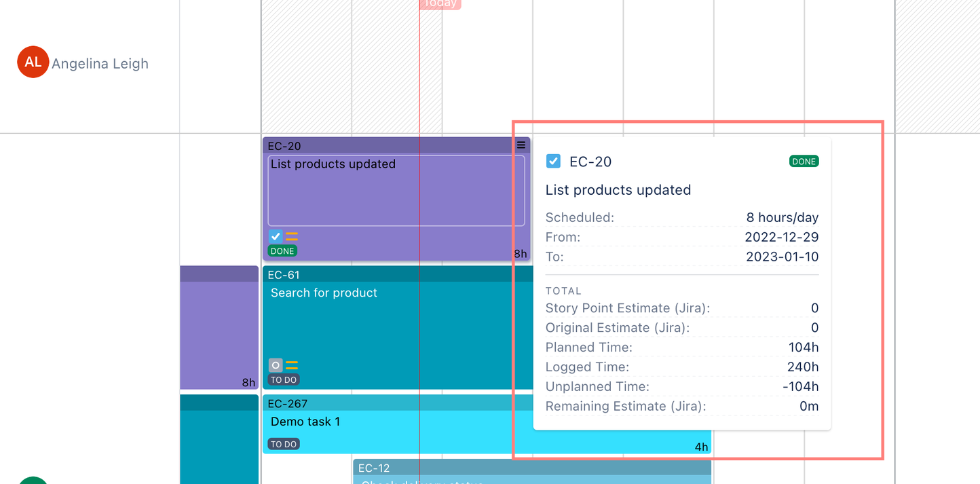
Task: Click the priority icon on EC-61 card
Action: [292, 365]
